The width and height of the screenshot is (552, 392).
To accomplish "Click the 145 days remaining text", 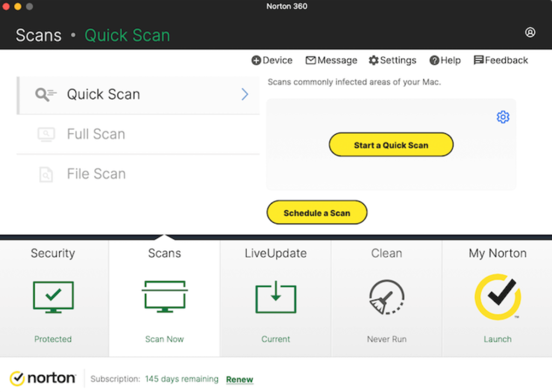I will point(182,379).
